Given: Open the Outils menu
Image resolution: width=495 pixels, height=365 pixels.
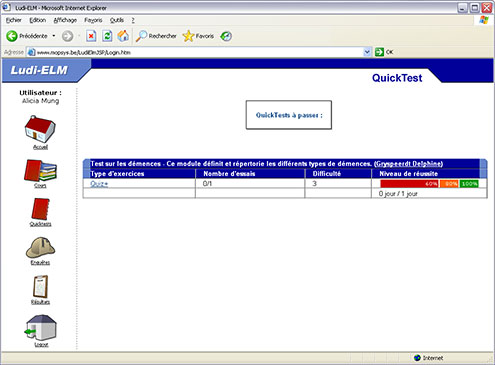Looking at the screenshot, I should tap(117, 20).
